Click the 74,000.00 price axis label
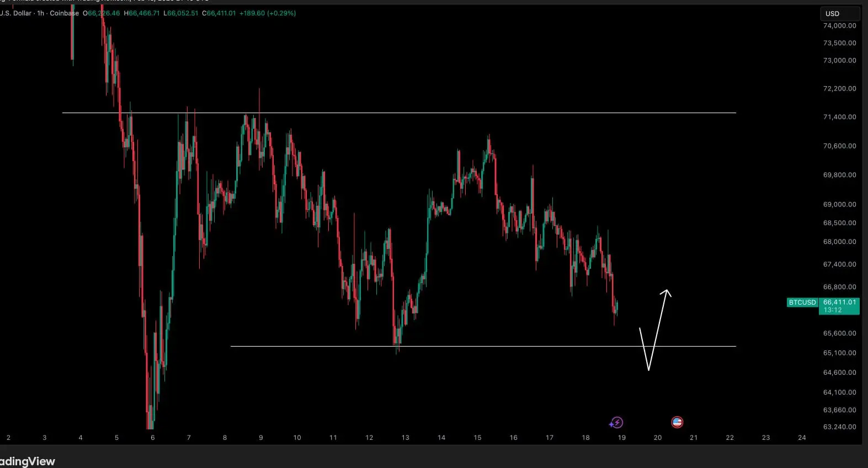This screenshot has width=868, height=468. click(x=839, y=26)
